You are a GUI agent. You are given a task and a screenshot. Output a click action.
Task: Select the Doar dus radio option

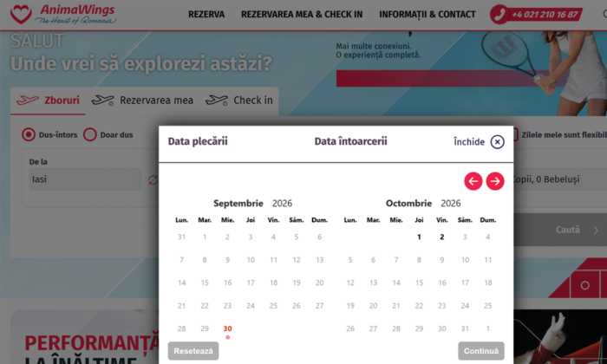tap(90, 134)
